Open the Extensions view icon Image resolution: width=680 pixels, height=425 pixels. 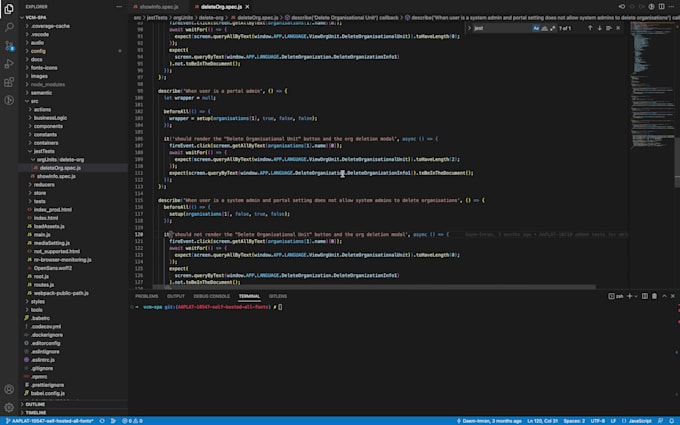[9, 82]
